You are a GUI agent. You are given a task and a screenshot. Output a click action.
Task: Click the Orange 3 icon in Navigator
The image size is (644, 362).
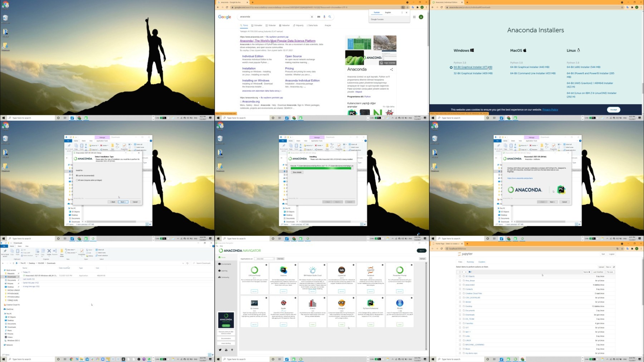pyautogui.click(x=342, y=303)
